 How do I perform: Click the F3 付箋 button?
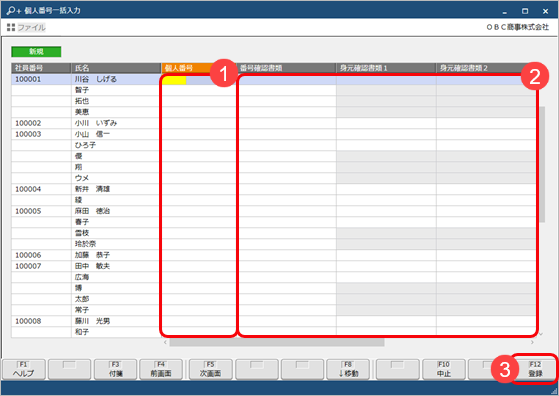116,369
